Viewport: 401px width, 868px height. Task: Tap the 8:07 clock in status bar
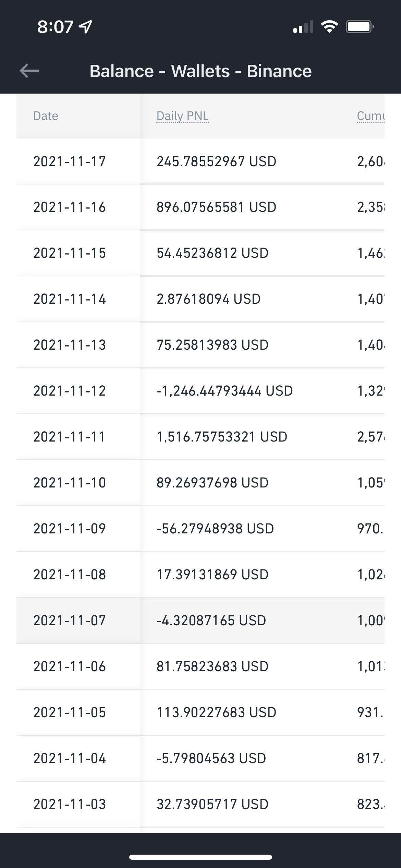[x=55, y=27]
